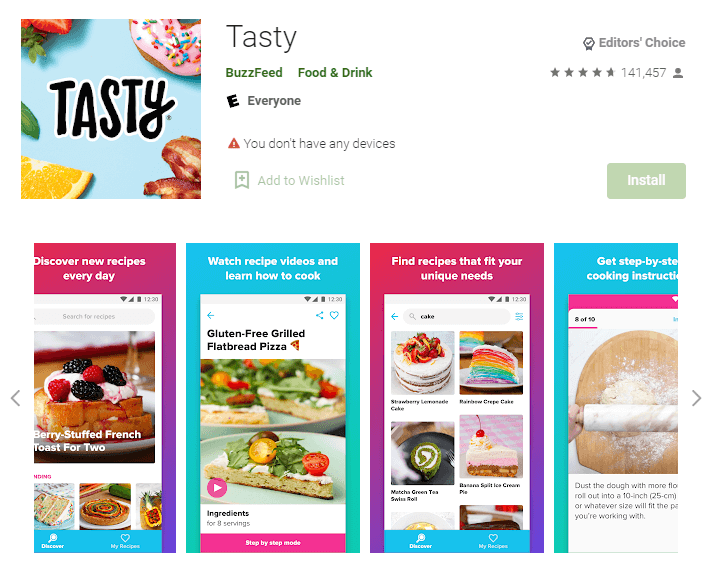Open the 'Watch recipe videos' screenshot
The width and height of the screenshot is (711, 569).
(x=273, y=398)
